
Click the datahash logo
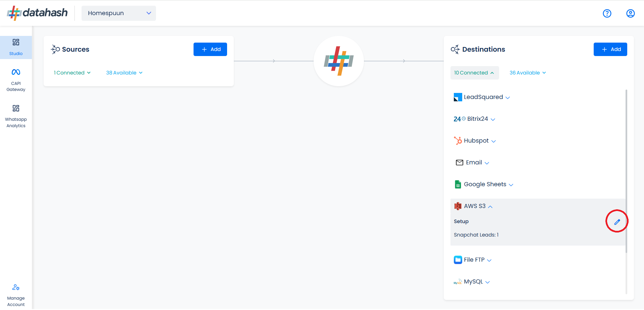click(x=37, y=13)
